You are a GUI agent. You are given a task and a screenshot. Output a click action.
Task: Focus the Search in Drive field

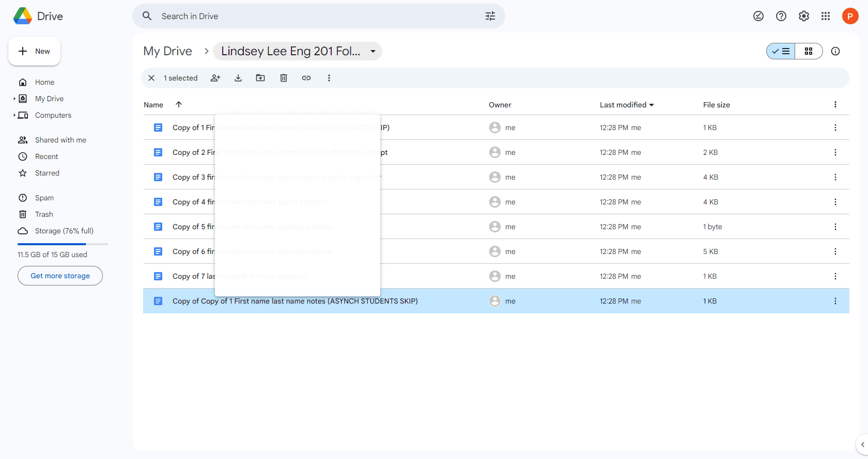(319, 16)
